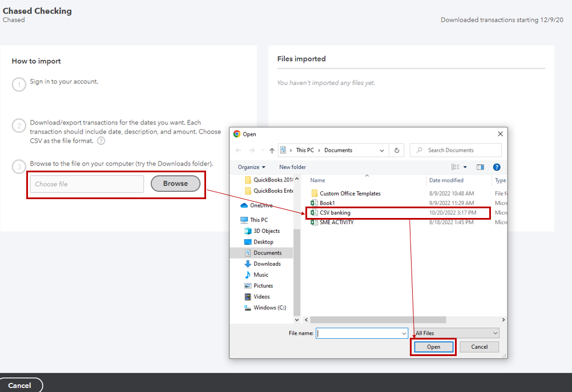Go forward with the right arrow icon
The image size is (572, 392).
click(x=252, y=150)
